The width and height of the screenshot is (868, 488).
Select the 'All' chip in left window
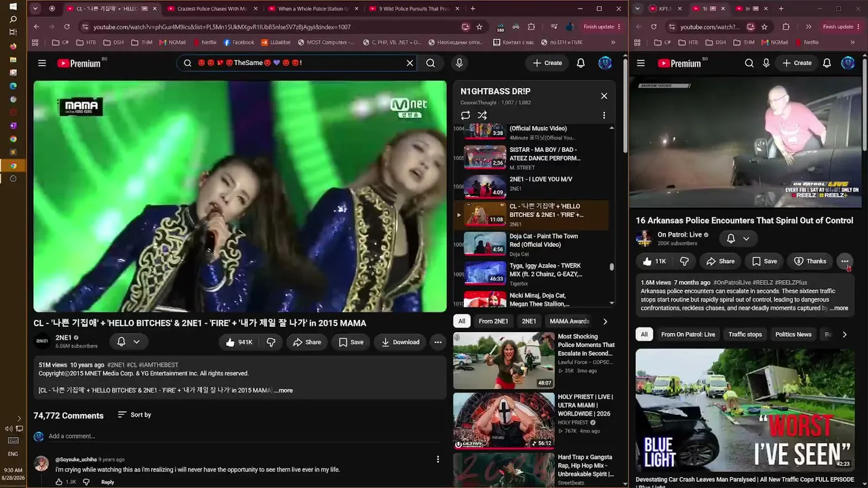462,321
